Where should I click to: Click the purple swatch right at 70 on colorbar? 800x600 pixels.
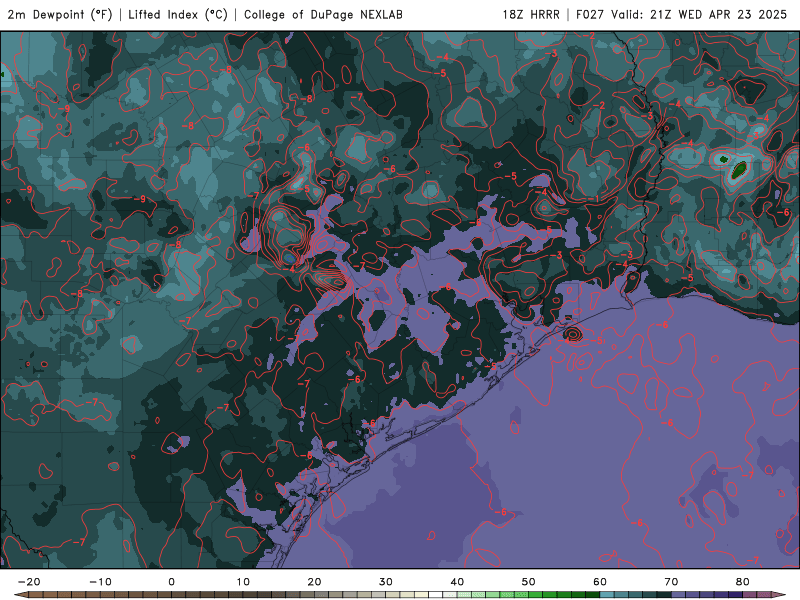679,595
